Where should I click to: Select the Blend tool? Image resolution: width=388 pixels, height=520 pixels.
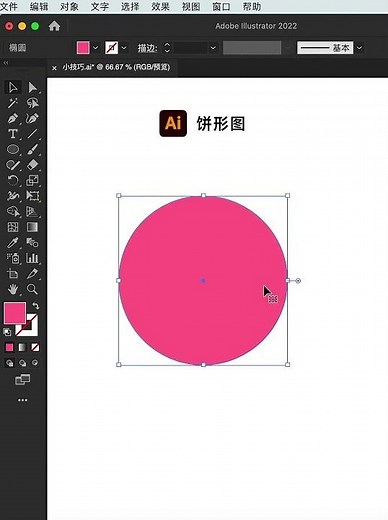[x=32, y=242]
